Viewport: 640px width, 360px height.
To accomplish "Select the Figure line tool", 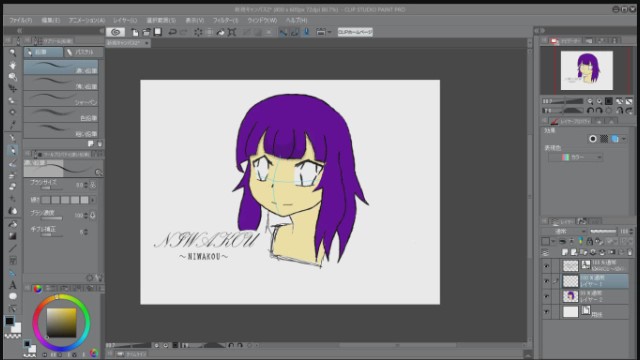I will point(13,248).
